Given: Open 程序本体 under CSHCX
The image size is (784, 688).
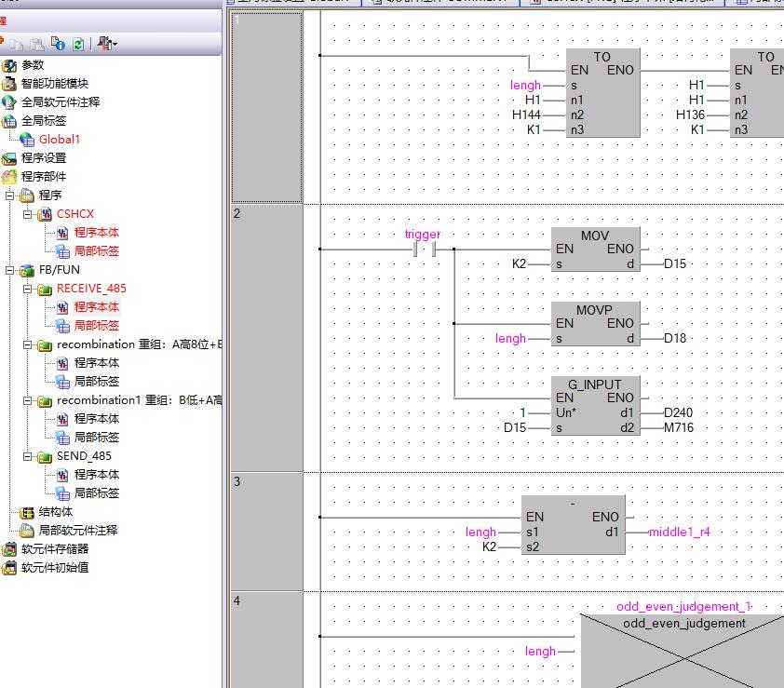Looking at the screenshot, I should (96, 233).
